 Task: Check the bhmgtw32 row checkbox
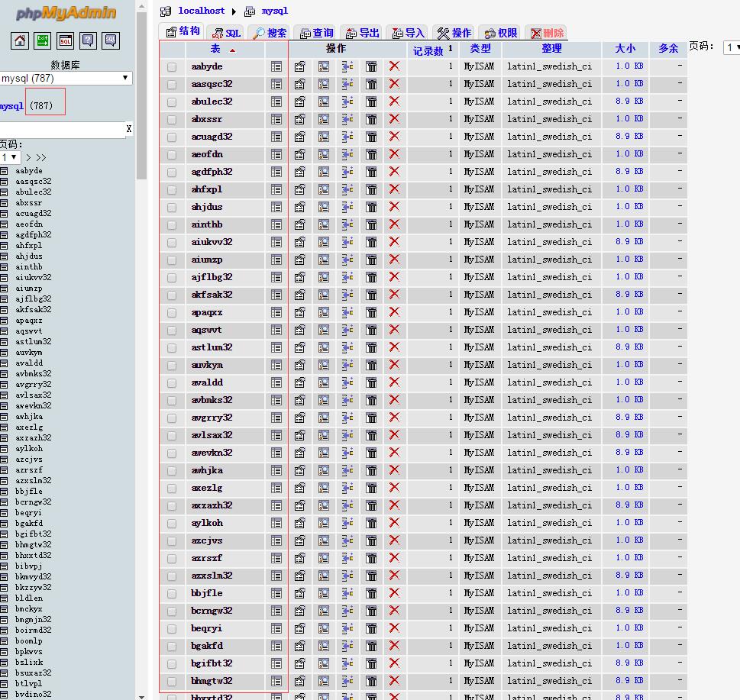click(172, 681)
